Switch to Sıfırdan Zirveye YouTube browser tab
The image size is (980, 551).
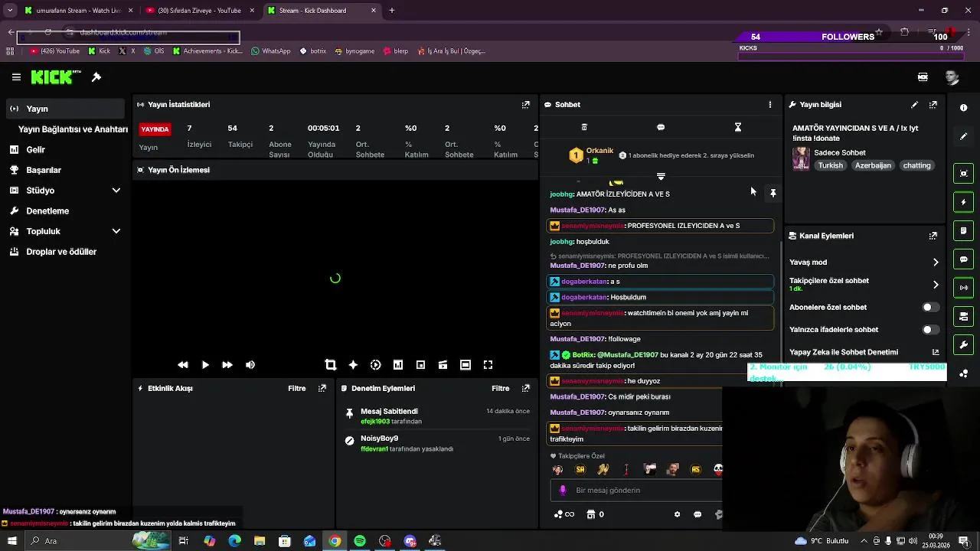pyautogui.click(x=199, y=11)
